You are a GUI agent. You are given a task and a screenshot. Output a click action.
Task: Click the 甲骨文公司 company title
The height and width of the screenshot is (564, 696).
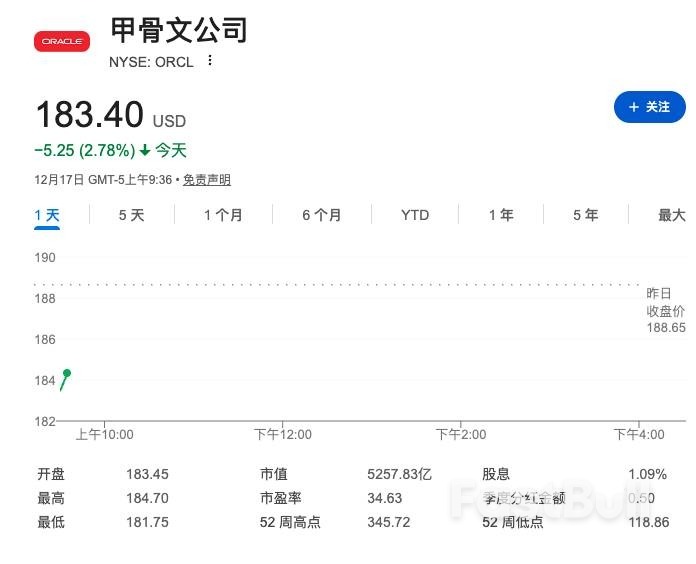click(x=178, y=30)
